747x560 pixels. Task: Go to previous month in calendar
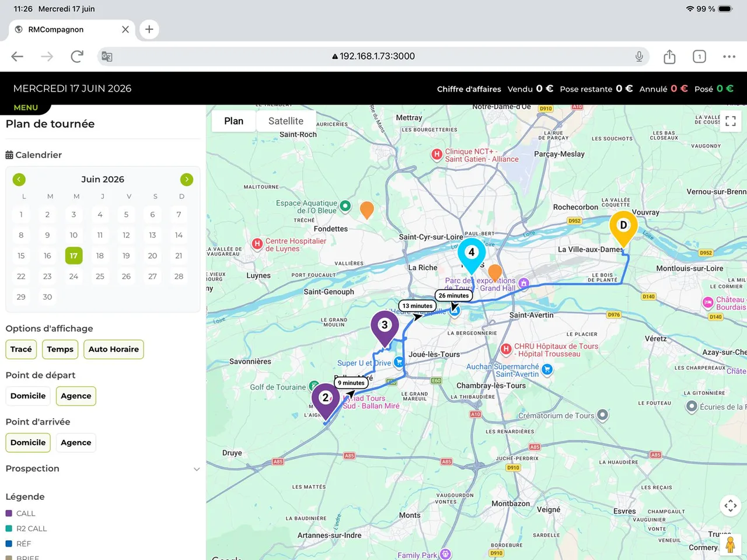coord(19,179)
